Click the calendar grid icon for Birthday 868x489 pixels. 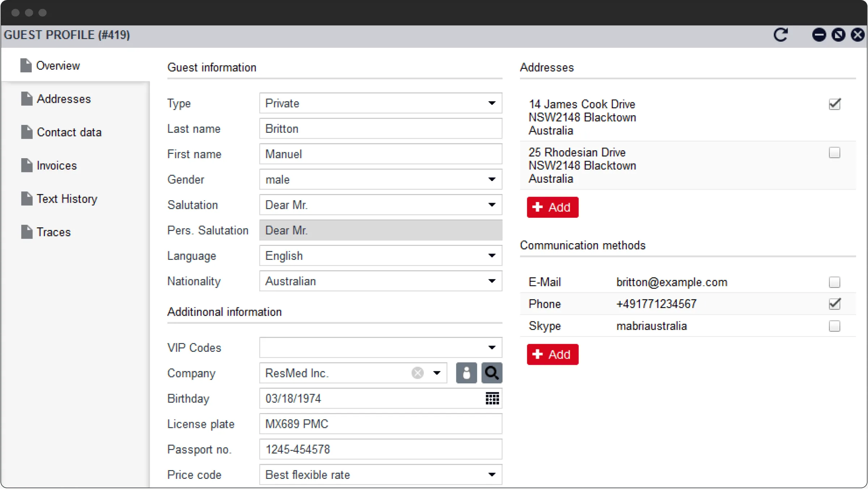491,399
